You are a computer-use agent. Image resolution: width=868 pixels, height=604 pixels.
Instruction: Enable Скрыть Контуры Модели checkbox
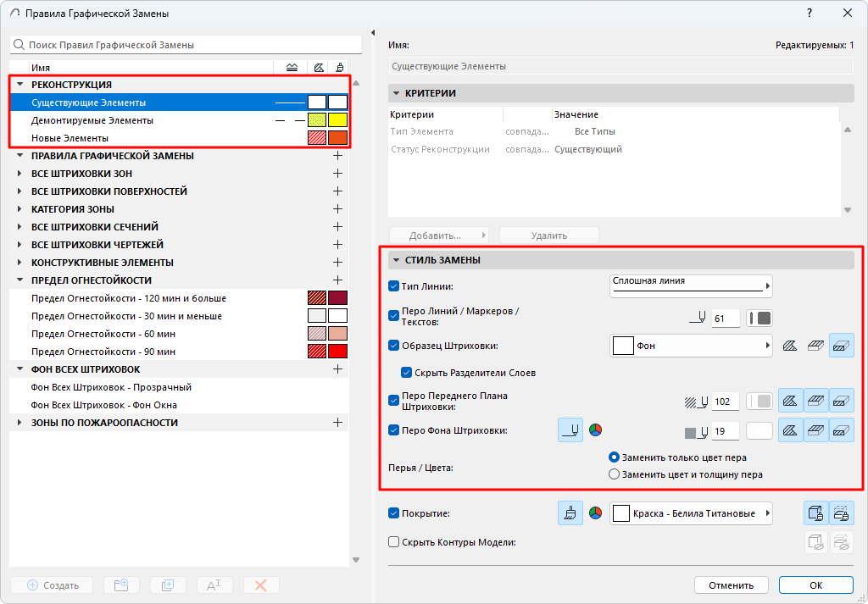pos(393,542)
